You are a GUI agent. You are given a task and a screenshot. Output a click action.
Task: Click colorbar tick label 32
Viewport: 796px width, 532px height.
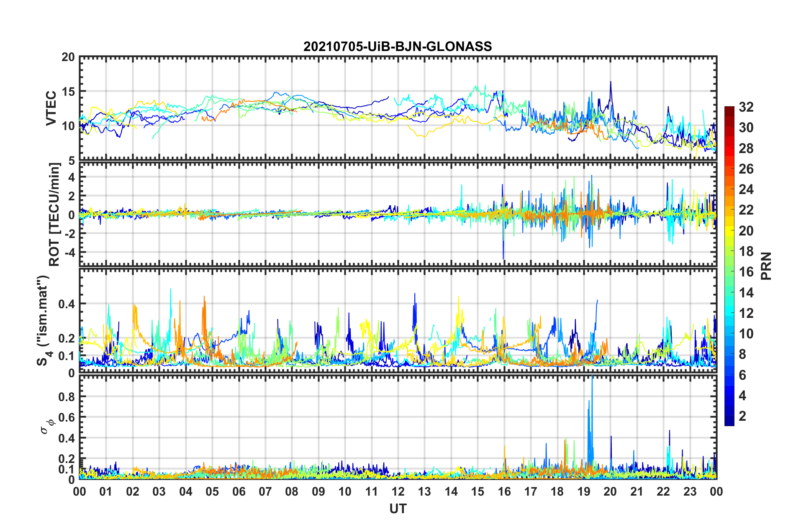746,107
